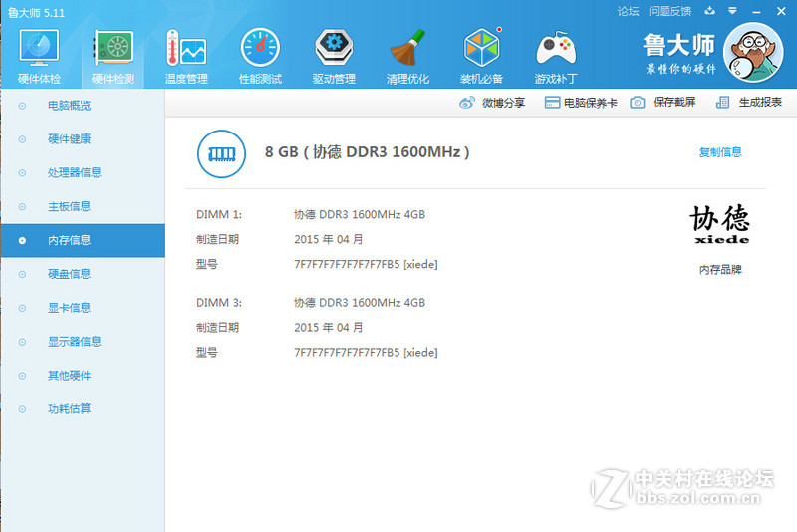
Task: Minimize the 鲁大师 window
Action: [x=756, y=11]
